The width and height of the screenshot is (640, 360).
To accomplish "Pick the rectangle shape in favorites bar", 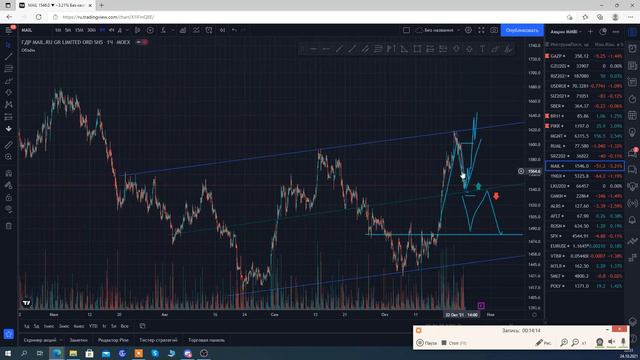I will click(x=417, y=49).
